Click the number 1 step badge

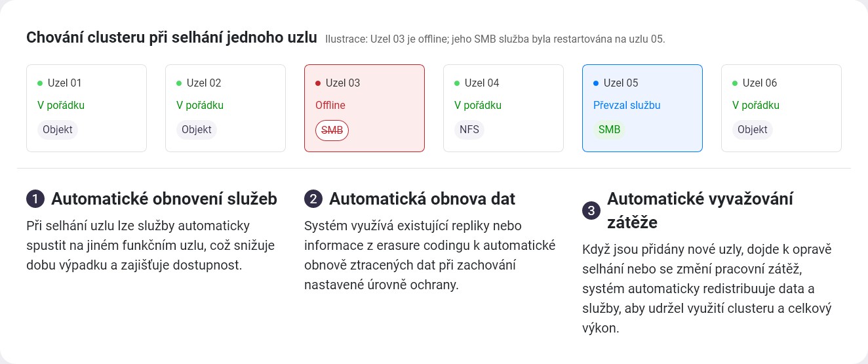coord(35,199)
